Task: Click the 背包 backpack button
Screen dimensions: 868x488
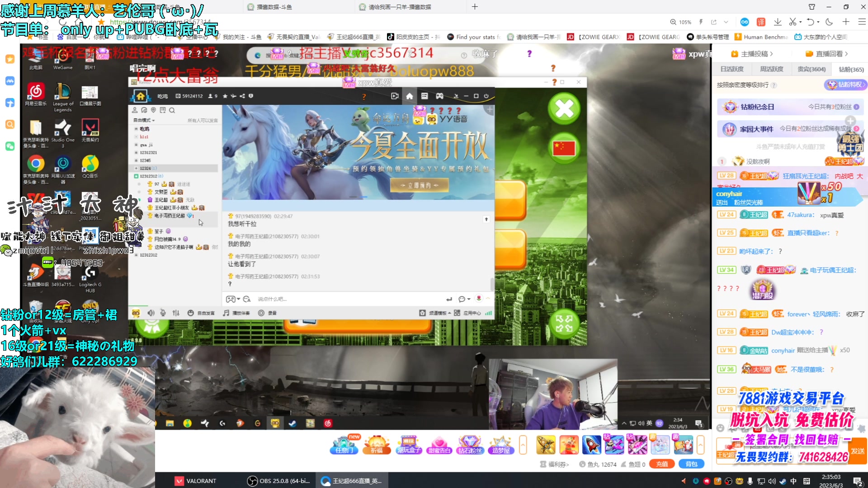Action: (691, 464)
